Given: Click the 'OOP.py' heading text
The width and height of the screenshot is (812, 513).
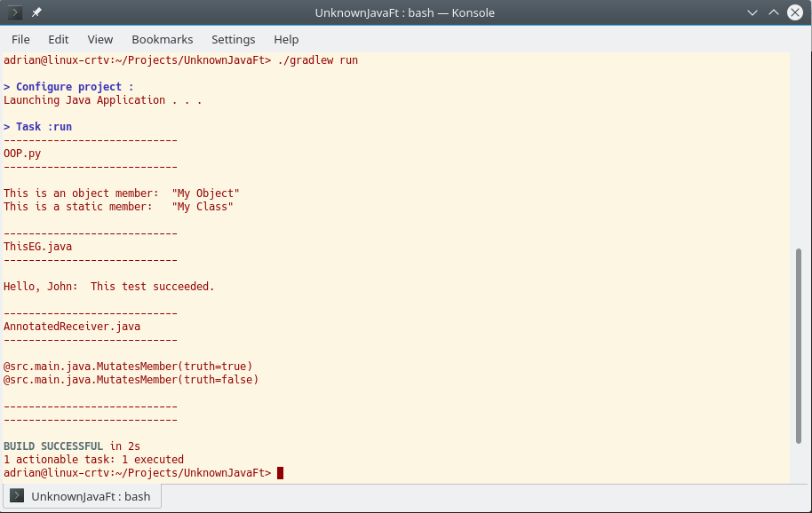Looking at the screenshot, I should tap(22, 154).
